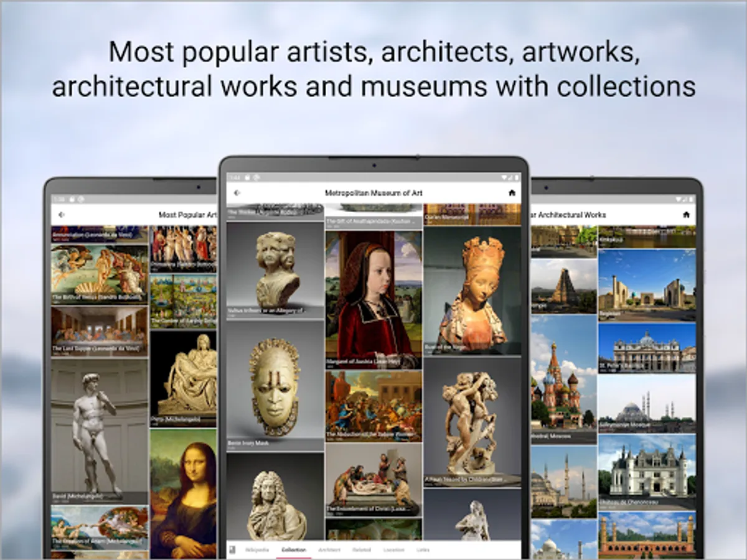Open Saint Basil's Cathedral Moscow photo
Screen dimensions: 747x560
[563, 379]
